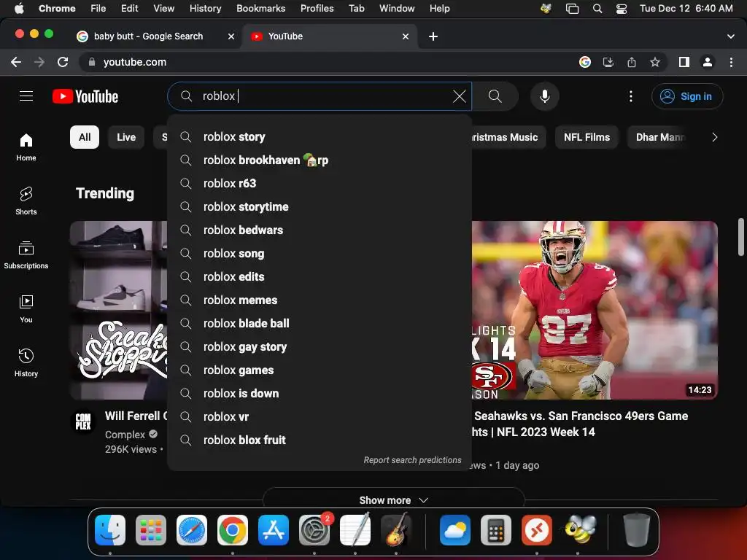747x560 pixels.
Task: Open the Seahawks vs. 49ers video title
Action: click(581, 424)
